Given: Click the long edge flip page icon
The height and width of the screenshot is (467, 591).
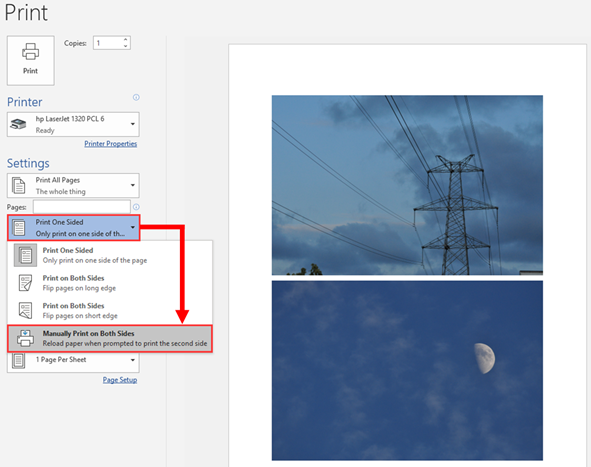Looking at the screenshot, I should coord(25,283).
